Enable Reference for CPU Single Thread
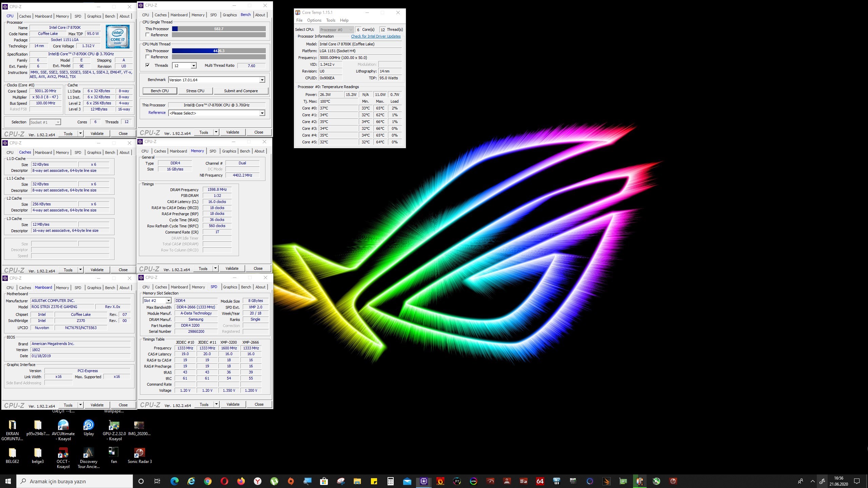Viewport: 868px width, 488px height. (147, 35)
